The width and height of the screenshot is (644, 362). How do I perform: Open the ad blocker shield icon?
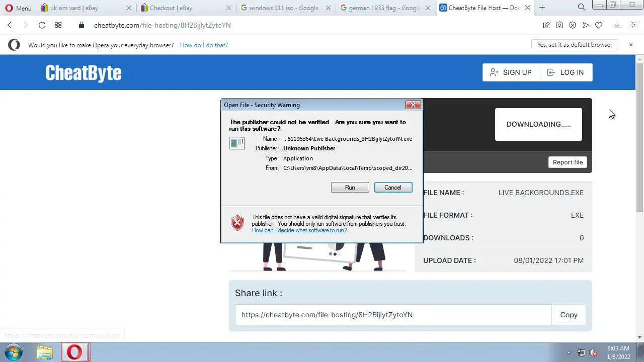(573, 25)
